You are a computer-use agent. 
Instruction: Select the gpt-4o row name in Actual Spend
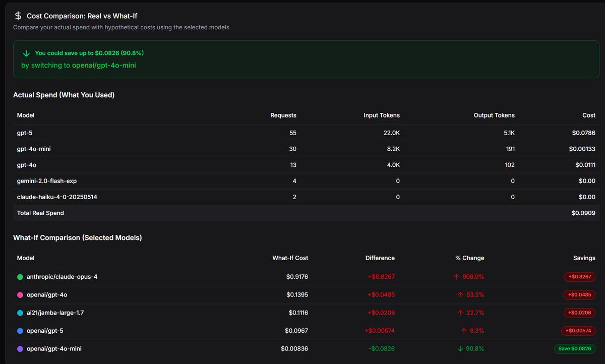(x=26, y=165)
